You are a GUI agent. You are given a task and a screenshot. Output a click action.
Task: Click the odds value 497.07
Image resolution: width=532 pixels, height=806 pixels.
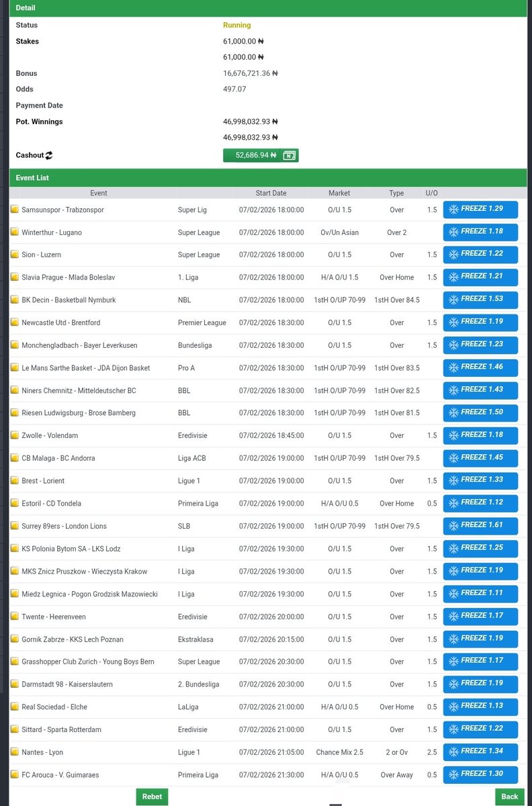(x=234, y=89)
